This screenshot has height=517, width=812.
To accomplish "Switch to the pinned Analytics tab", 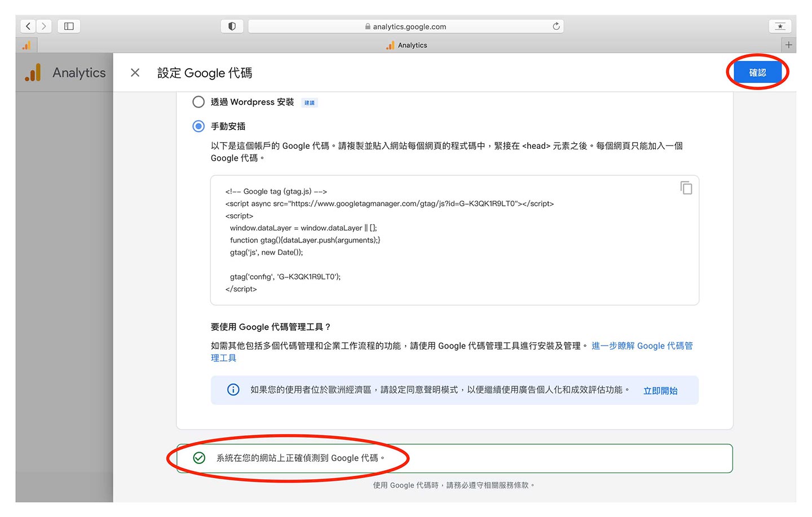I will pyautogui.click(x=27, y=45).
